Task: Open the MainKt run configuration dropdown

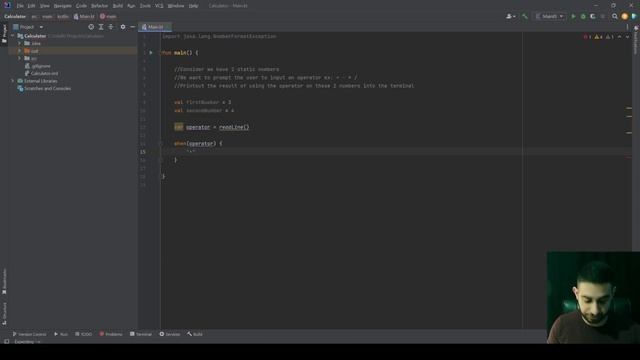Action: pos(549,17)
